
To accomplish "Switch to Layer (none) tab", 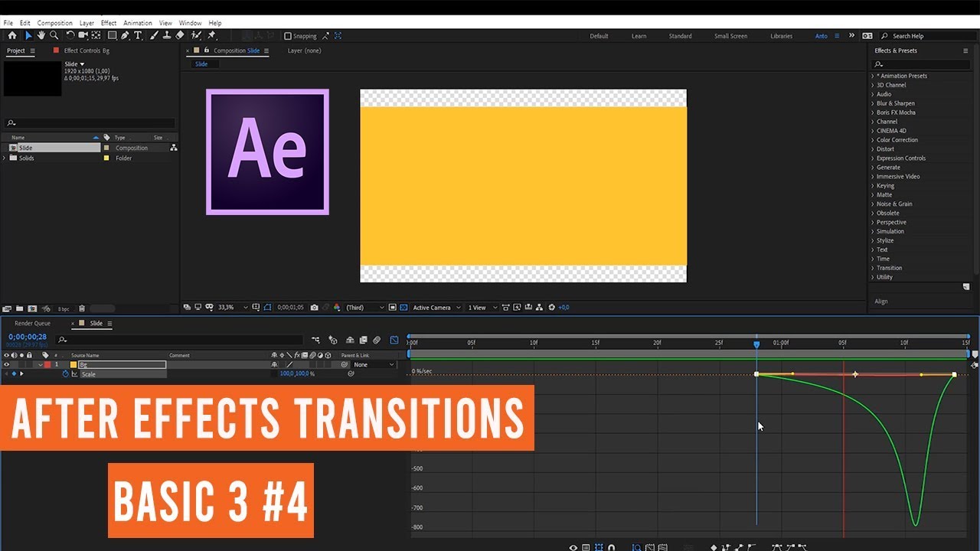I will click(x=304, y=51).
